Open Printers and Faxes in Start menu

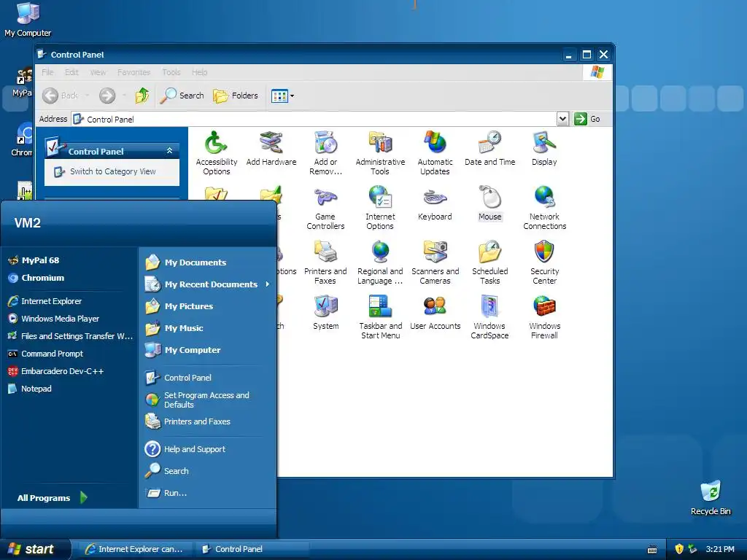click(187, 421)
